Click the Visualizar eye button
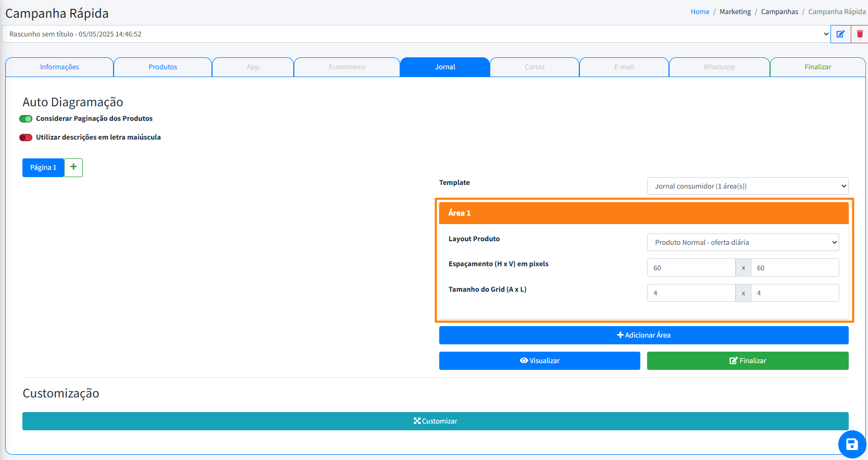 coord(539,360)
